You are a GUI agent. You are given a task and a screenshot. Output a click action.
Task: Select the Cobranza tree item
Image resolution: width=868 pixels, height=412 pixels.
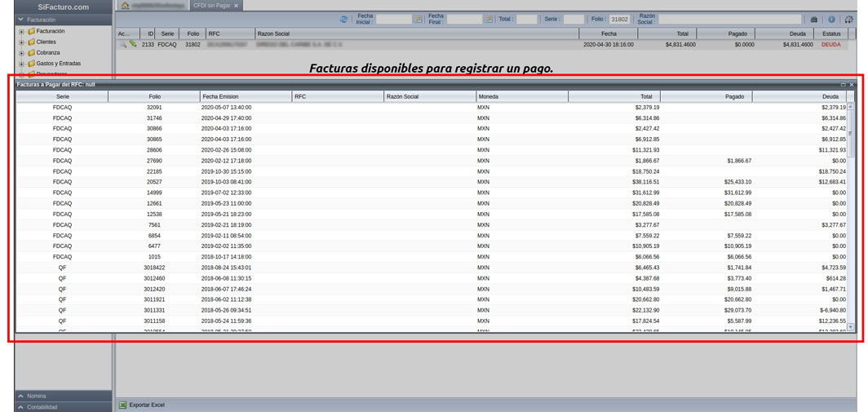click(x=48, y=53)
